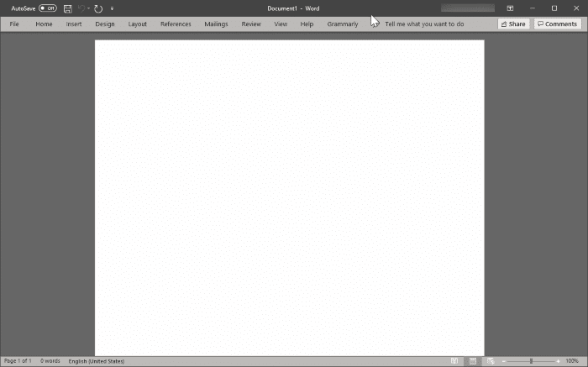The image size is (588, 367).
Task: Open the File menu
Action: click(x=14, y=24)
